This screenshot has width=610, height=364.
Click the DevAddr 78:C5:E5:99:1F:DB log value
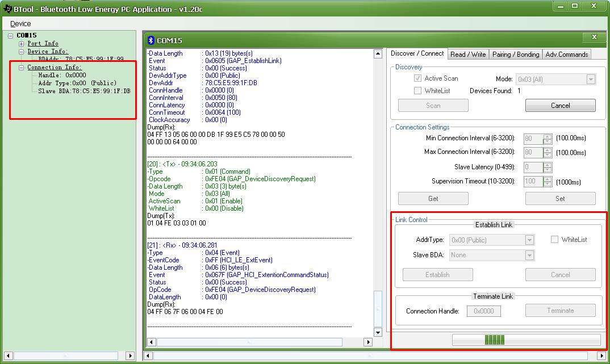(231, 83)
